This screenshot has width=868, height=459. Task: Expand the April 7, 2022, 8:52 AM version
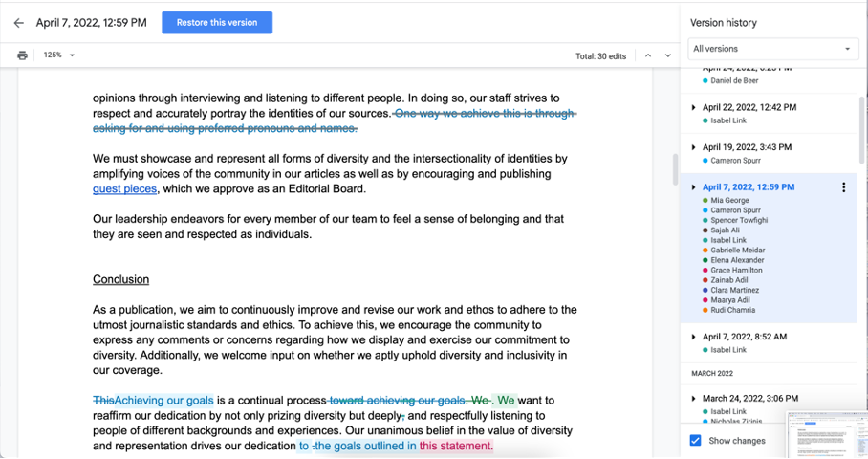point(694,337)
